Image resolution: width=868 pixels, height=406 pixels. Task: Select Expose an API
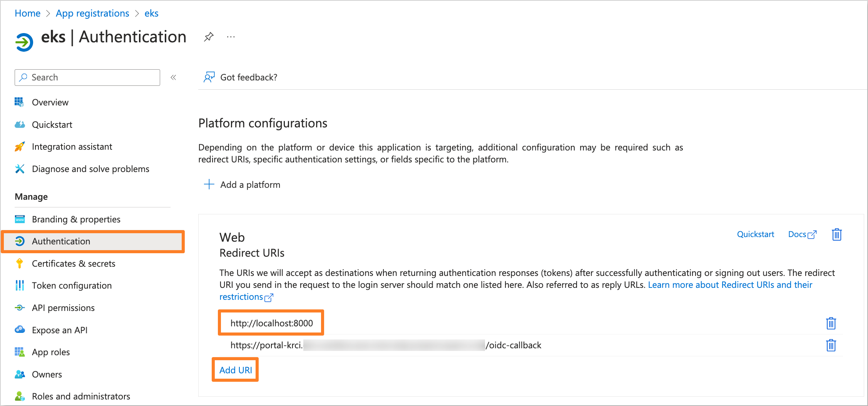(60, 330)
